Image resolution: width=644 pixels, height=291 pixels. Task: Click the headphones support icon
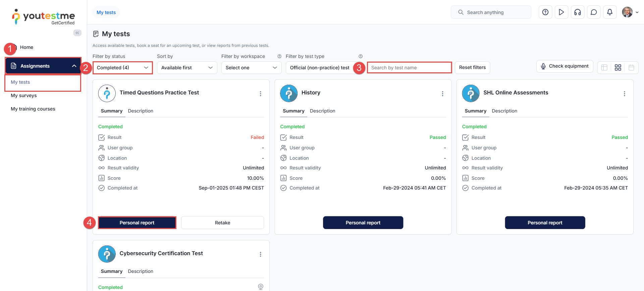coord(578,12)
